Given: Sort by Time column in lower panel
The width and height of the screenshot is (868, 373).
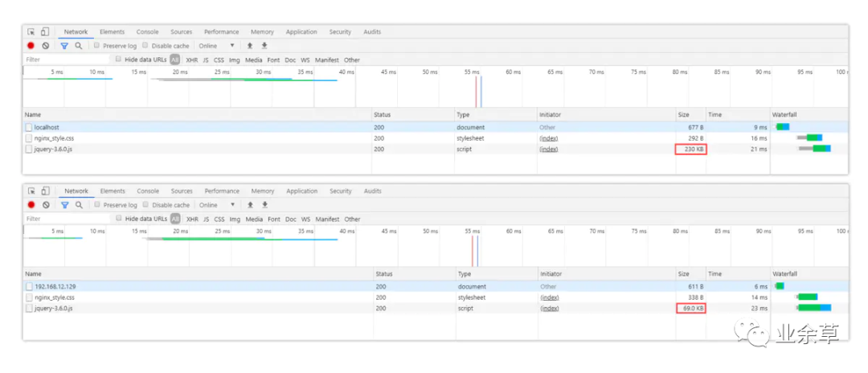Looking at the screenshot, I should [x=738, y=274].
